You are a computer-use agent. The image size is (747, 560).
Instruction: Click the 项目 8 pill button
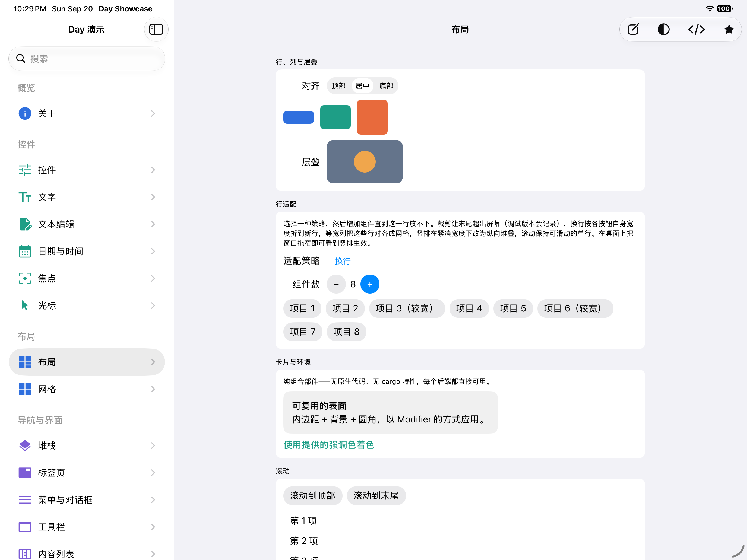(346, 332)
